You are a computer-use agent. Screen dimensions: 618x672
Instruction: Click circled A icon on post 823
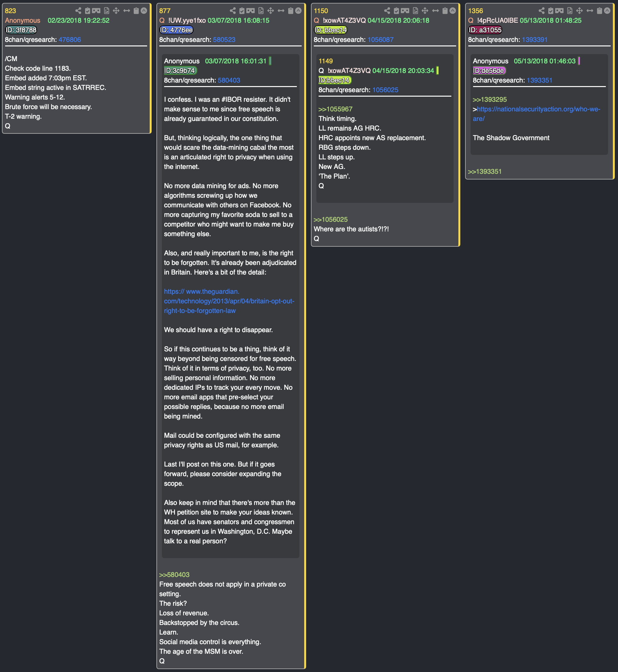coord(144,11)
